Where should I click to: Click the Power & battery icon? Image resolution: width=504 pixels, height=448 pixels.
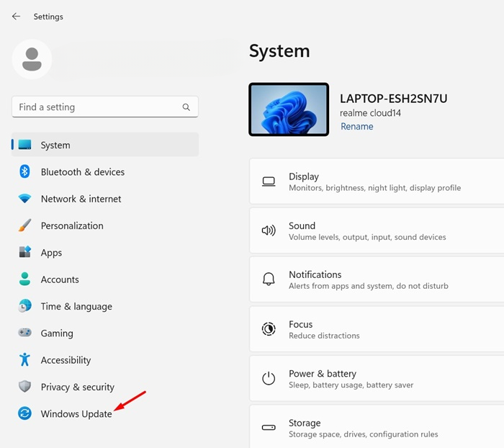269,378
